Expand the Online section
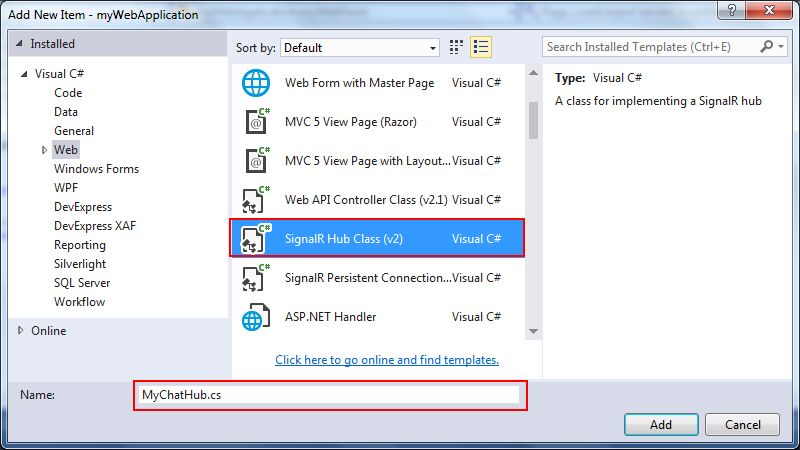 tap(22, 331)
